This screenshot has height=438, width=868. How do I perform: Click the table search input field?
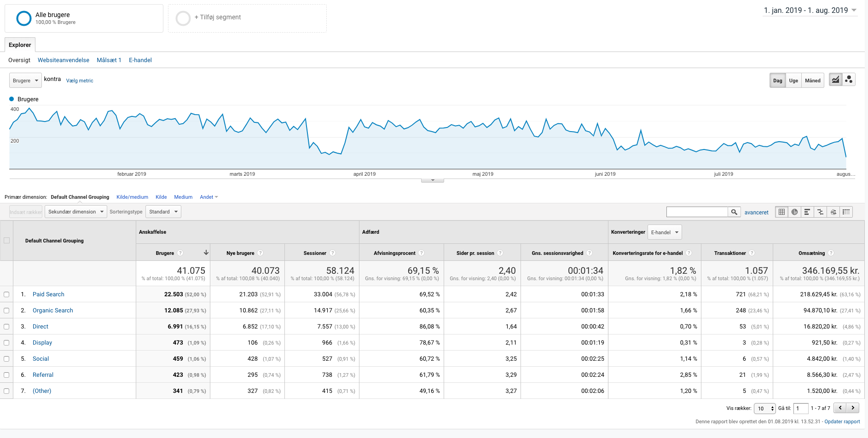pyautogui.click(x=697, y=212)
